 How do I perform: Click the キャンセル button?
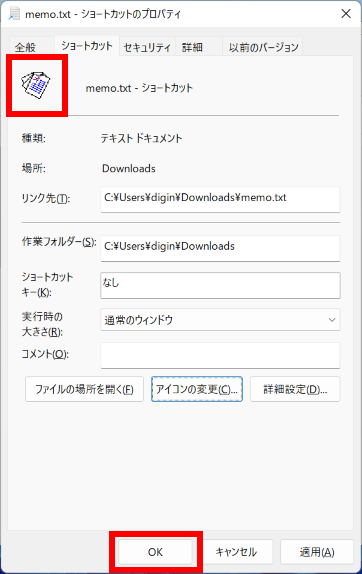pos(236,552)
